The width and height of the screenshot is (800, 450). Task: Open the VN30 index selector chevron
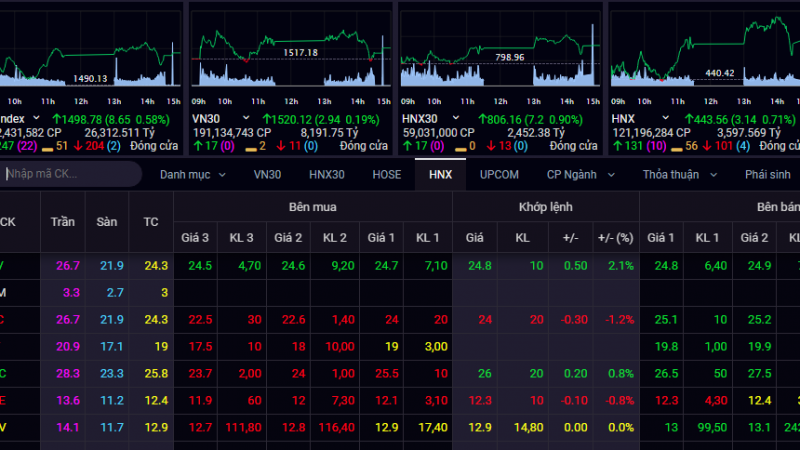[x=246, y=118]
